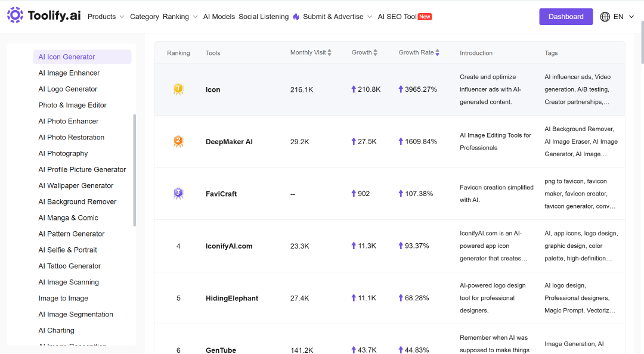Sort table by Growth Rate arrows
This screenshot has width=644, height=354.
click(x=438, y=52)
